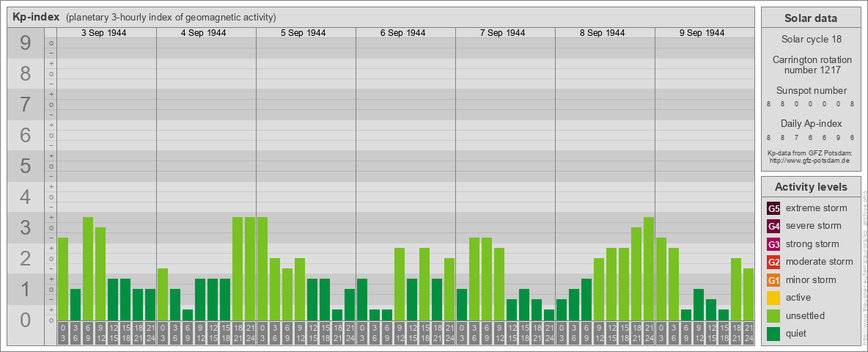Click the 9 Sep 21-24 hour bar
This screenshot has height=352, width=868.
[x=748, y=295]
